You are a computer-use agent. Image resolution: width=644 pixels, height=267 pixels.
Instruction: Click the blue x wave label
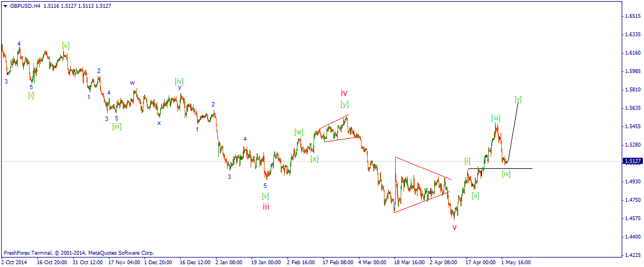pos(159,122)
